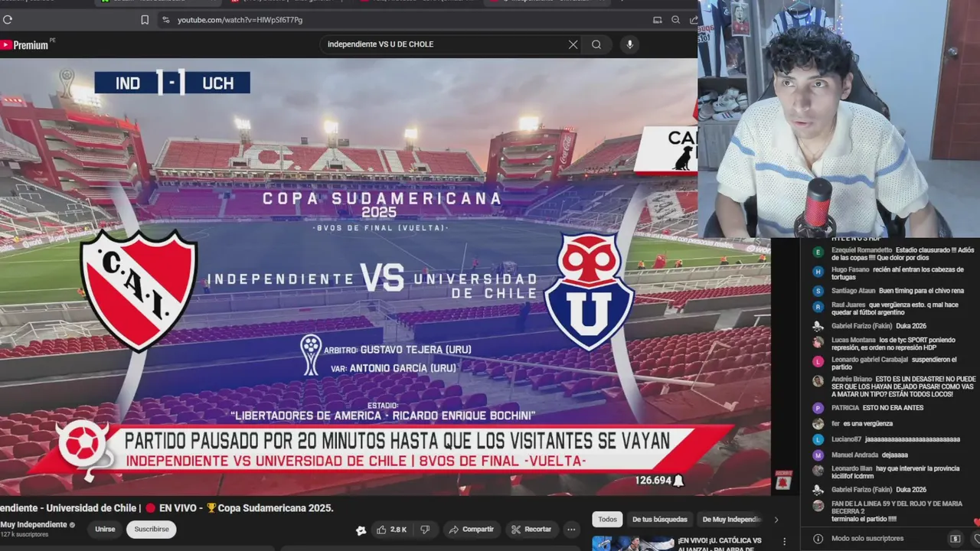Dislike the video with thumbs-down icon

pyautogui.click(x=425, y=530)
